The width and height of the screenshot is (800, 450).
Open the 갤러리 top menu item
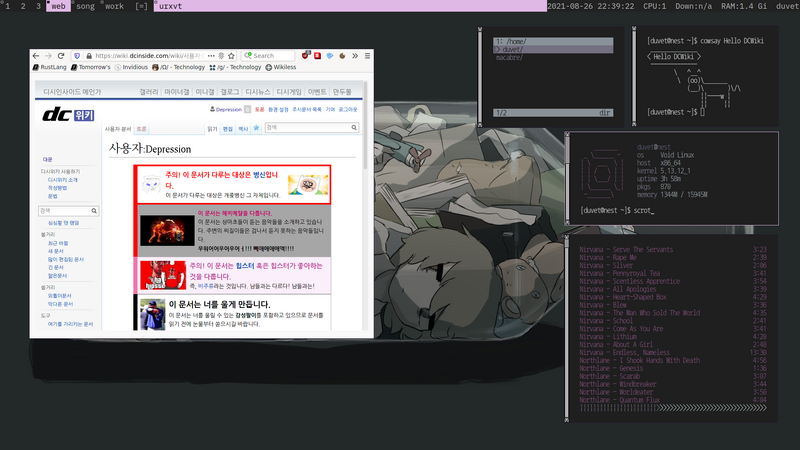pyautogui.click(x=148, y=92)
